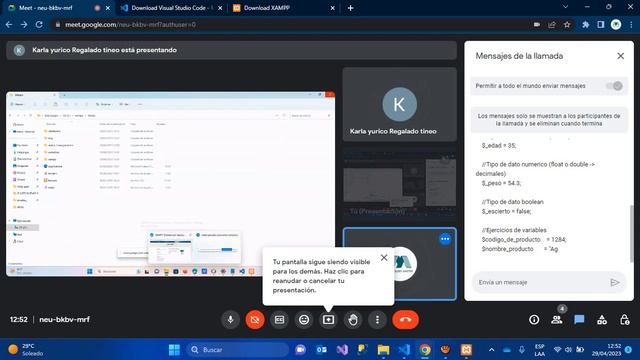This screenshot has height=360, width=640.
Task: Go back in the browser
Action: coord(9,24)
